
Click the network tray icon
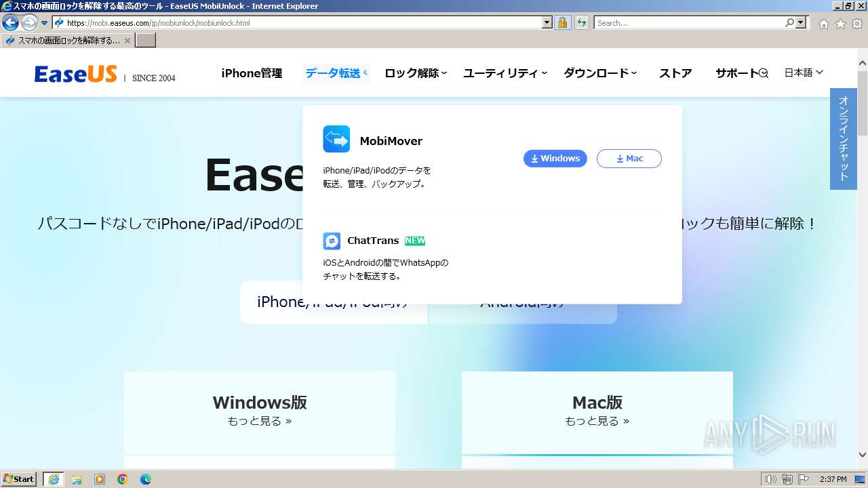coord(787,479)
